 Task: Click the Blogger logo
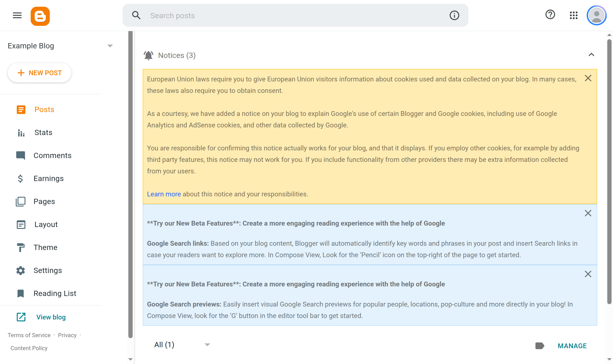pos(40,16)
